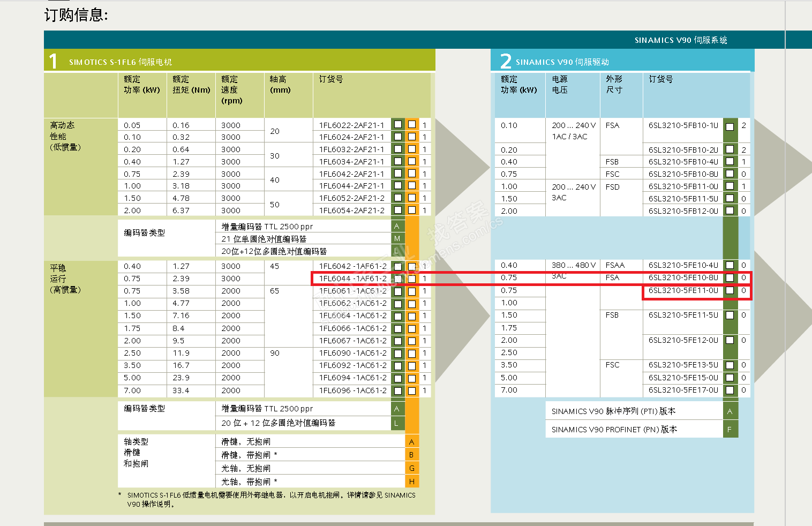Viewport: 812px width, 526px height.
Task: Click the SINAMICS V90 伺服系统 banner title
Action: (x=681, y=40)
